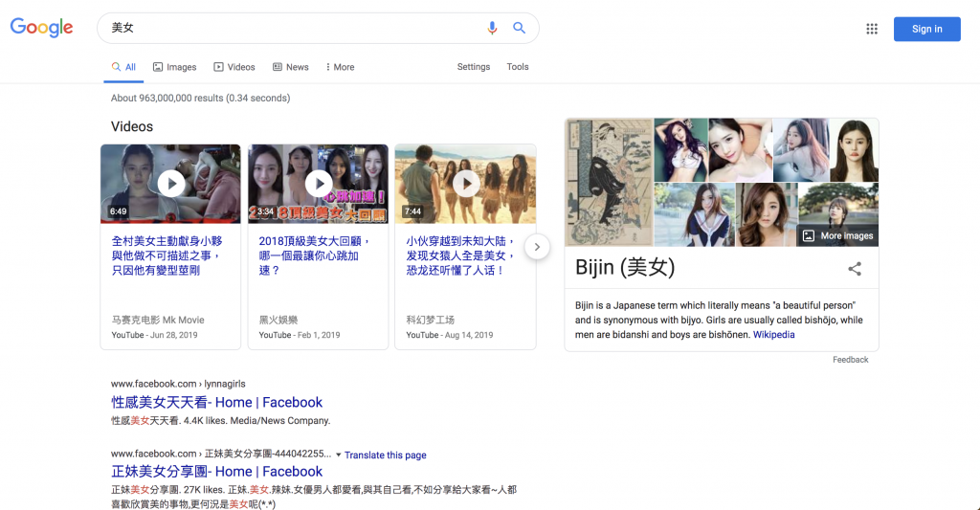
Task: Open search Settings
Action: click(473, 67)
